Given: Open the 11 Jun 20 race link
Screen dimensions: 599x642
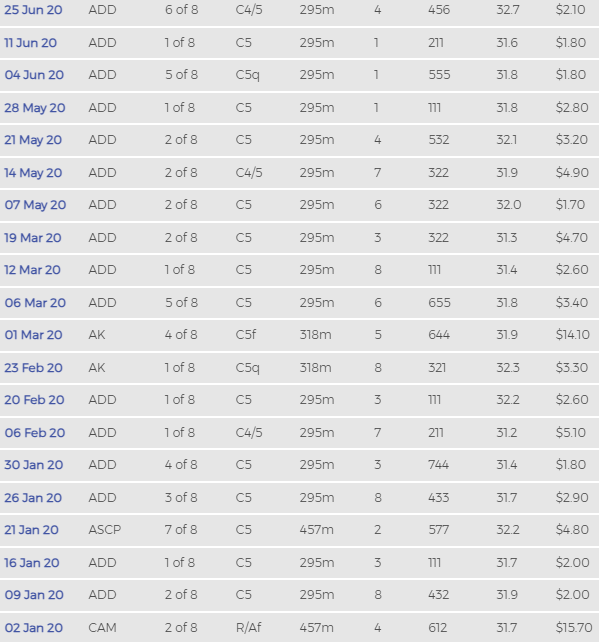Looking at the screenshot, I should pyautogui.click(x=30, y=43).
